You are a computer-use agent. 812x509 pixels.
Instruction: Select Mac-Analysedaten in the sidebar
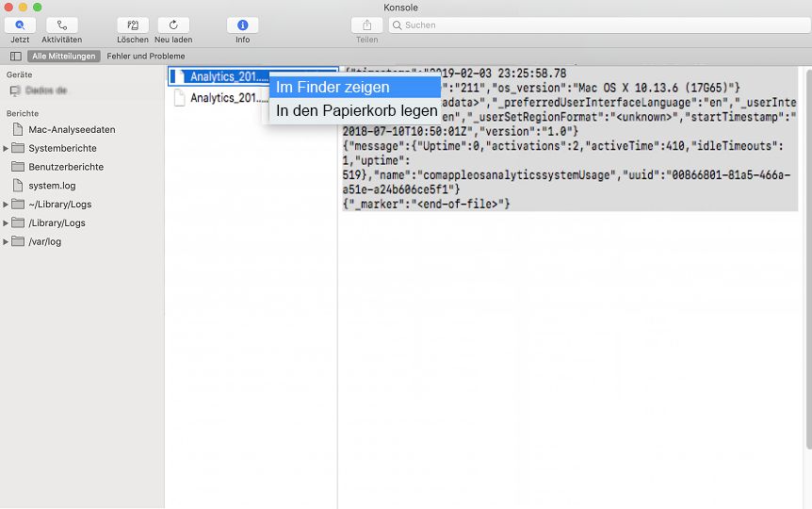72,129
